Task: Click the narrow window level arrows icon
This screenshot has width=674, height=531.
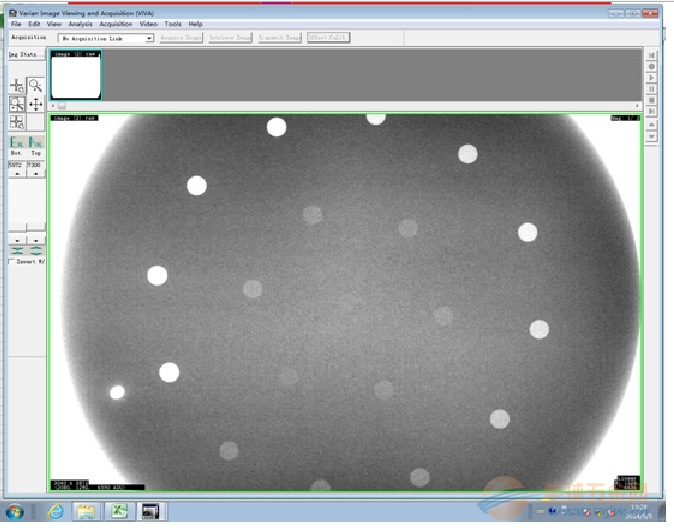Action: click(17, 251)
